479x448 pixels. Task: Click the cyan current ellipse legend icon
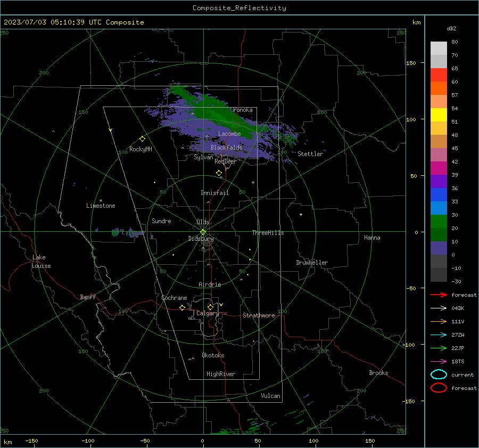pyautogui.click(x=439, y=374)
